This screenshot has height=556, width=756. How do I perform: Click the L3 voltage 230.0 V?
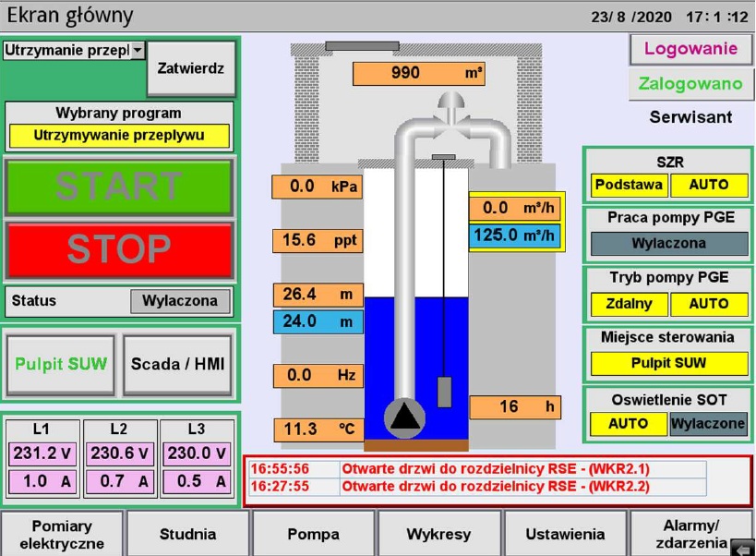pos(197,453)
